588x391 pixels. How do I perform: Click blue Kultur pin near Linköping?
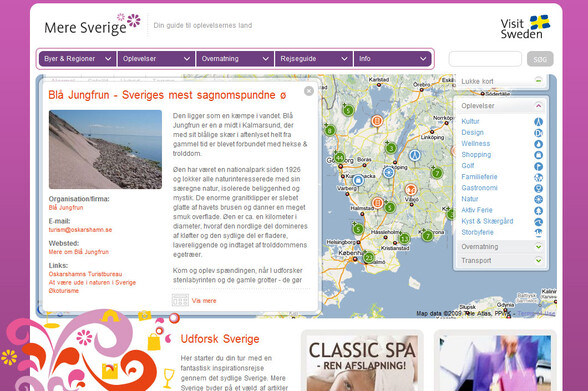point(414,155)
